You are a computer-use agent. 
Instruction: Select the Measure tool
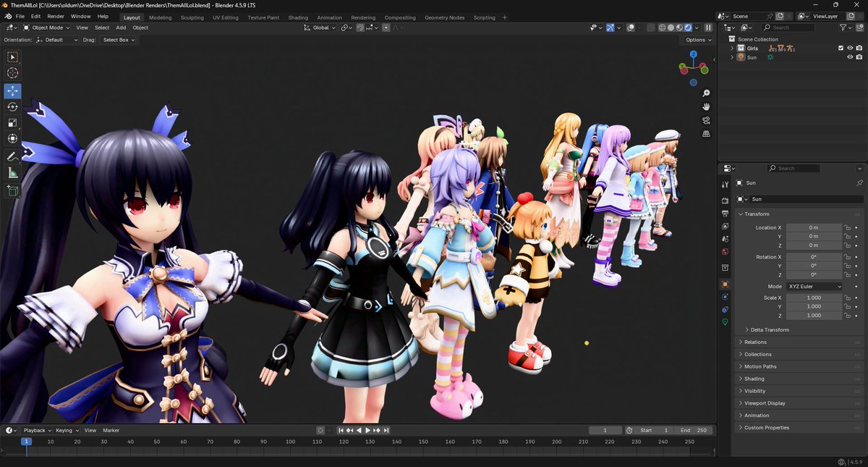pos(12,172)
